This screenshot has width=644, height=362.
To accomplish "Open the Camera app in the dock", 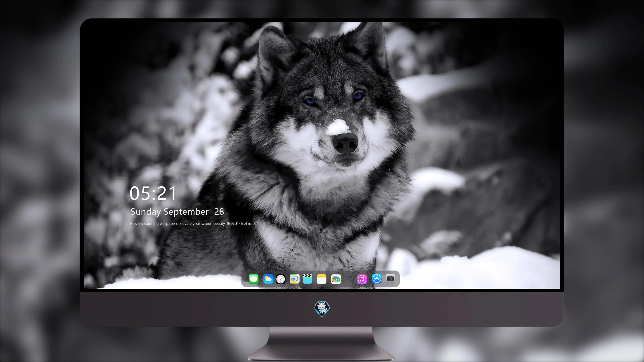I will pos(390,279).
